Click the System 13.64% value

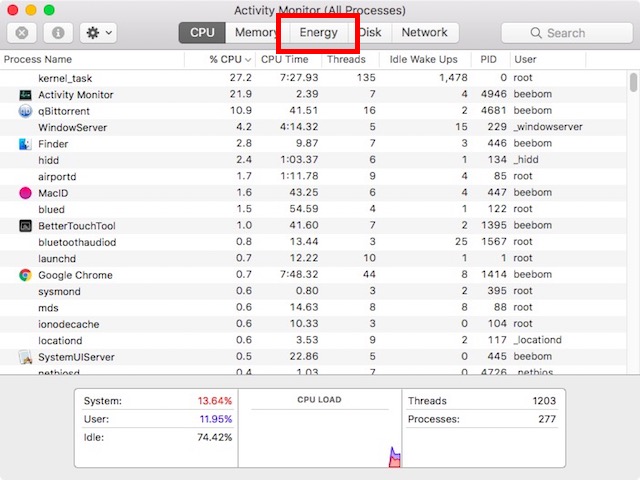pyautogui.click(x=215, y=401)
